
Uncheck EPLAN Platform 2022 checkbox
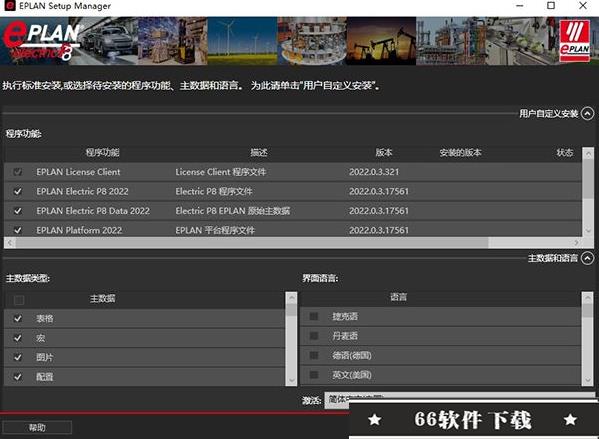point(18,230)
